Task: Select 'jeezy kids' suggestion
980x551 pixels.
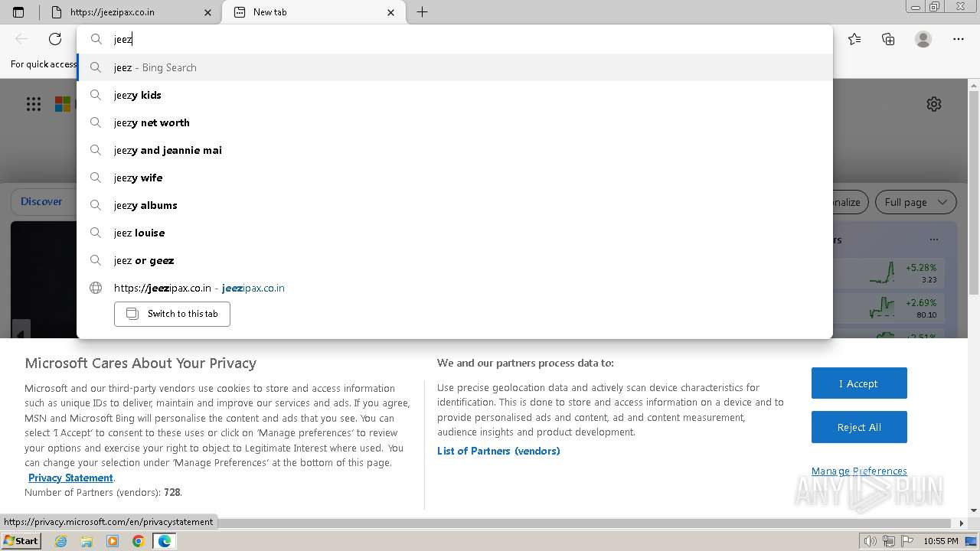Action: point(455,95)
